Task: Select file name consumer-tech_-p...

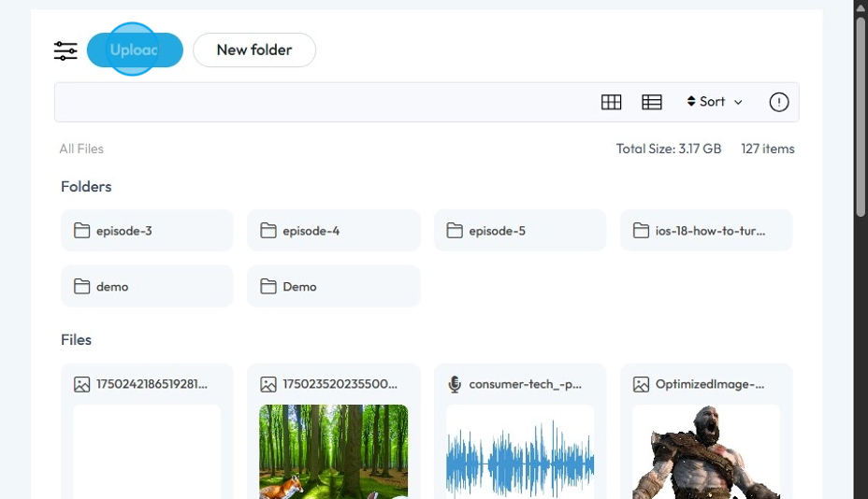Action: pyautogui.click(x=526, y=384)
